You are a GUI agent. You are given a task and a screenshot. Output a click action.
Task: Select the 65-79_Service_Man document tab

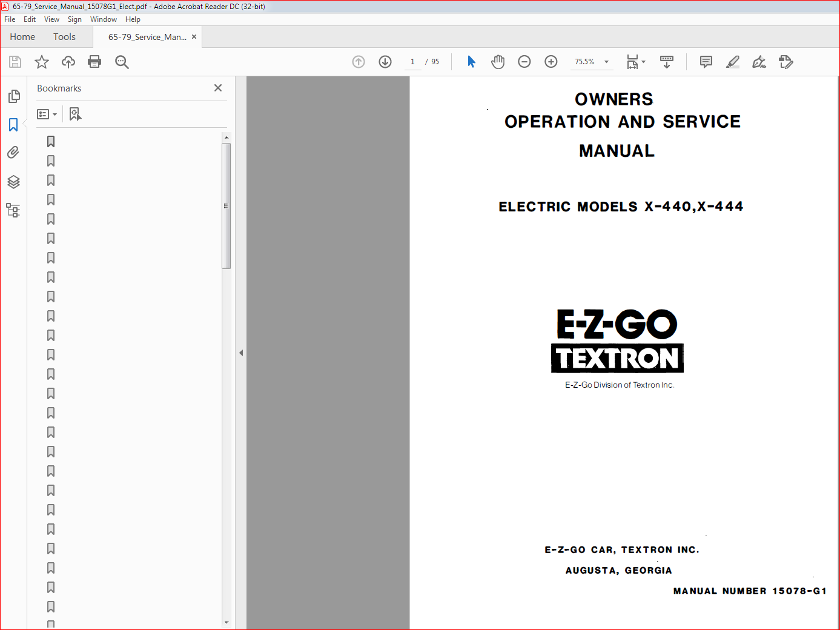click(147, 37)
